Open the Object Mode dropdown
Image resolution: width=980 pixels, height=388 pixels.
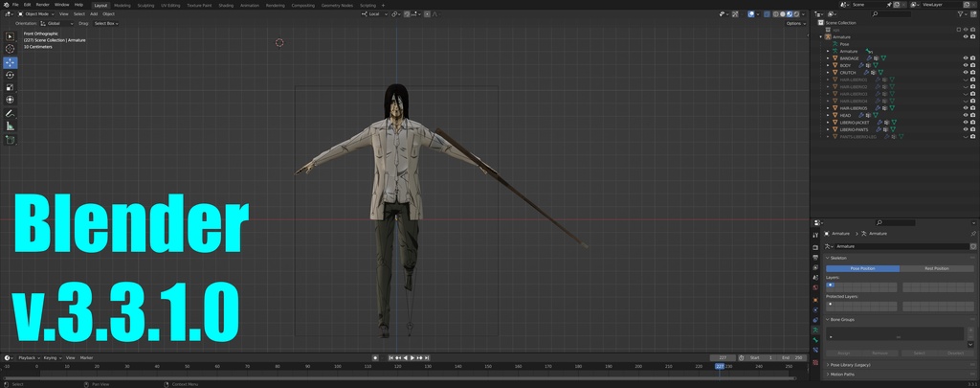[36, 13]
